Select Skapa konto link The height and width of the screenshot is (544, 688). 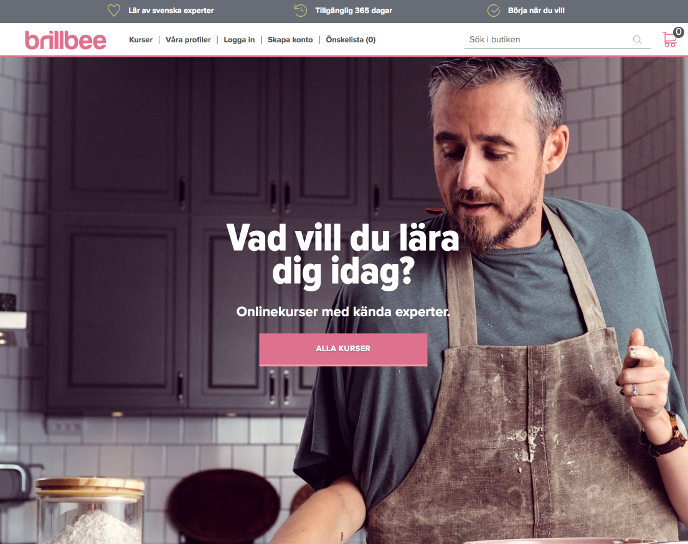tap(290, 39)
